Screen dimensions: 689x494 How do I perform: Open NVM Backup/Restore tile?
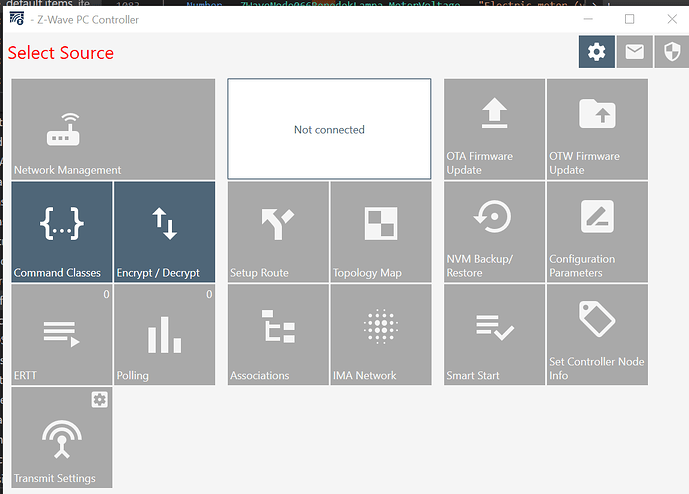pyautogui.click(x=494, y=232)
